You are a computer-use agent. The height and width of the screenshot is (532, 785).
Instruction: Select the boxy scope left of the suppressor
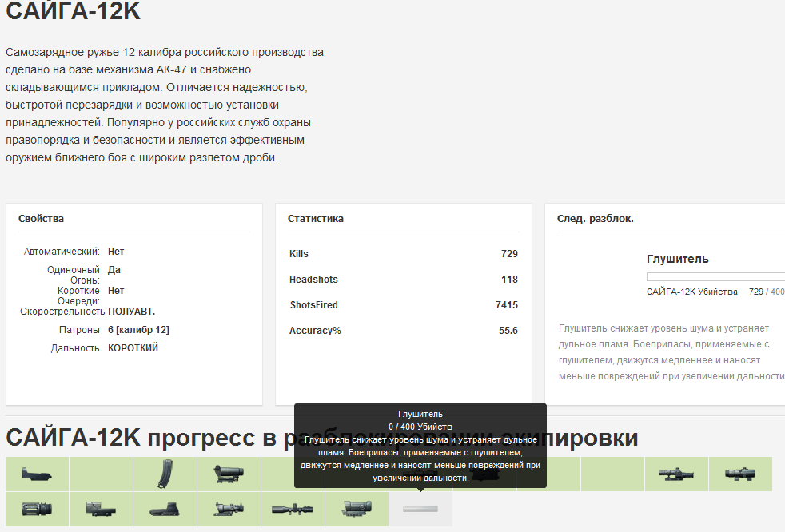click(357, 509)
